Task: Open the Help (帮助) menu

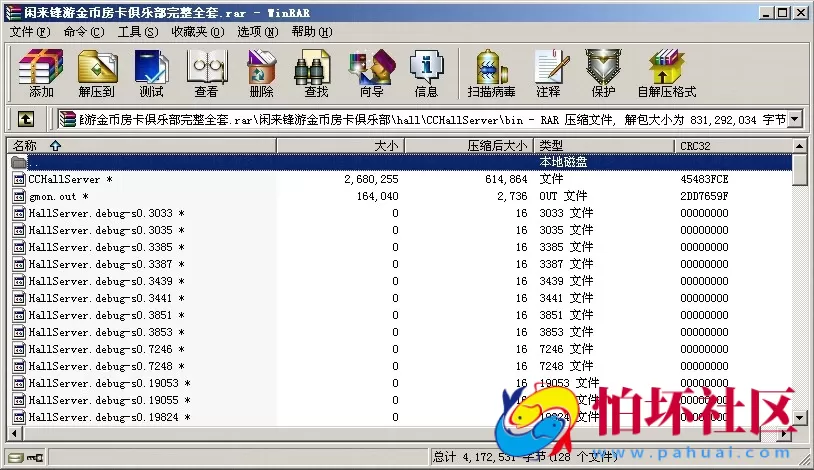Action: (311, 32)
